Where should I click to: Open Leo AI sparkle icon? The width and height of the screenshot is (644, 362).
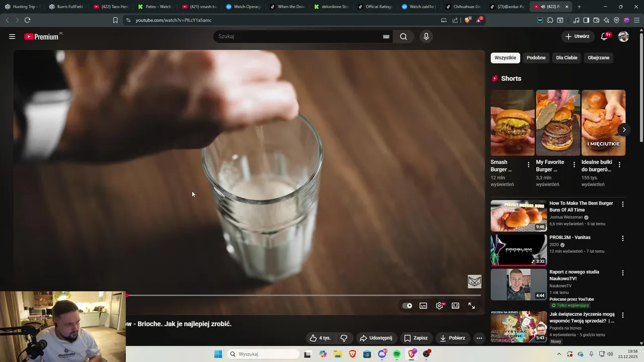click(606, 20)
